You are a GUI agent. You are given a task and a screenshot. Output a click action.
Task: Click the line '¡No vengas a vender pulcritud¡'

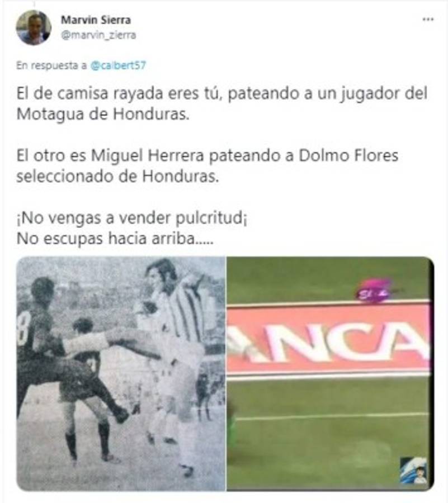131,218
